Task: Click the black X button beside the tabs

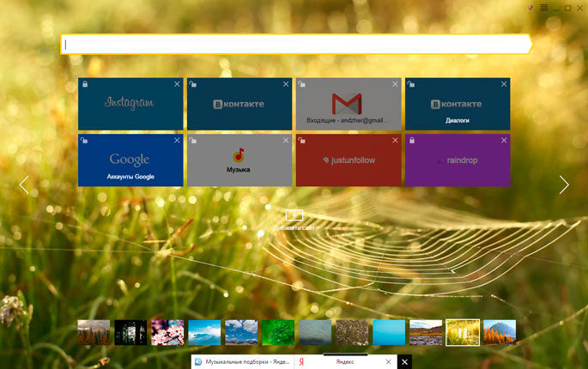Action: click(x=404, y=362)
